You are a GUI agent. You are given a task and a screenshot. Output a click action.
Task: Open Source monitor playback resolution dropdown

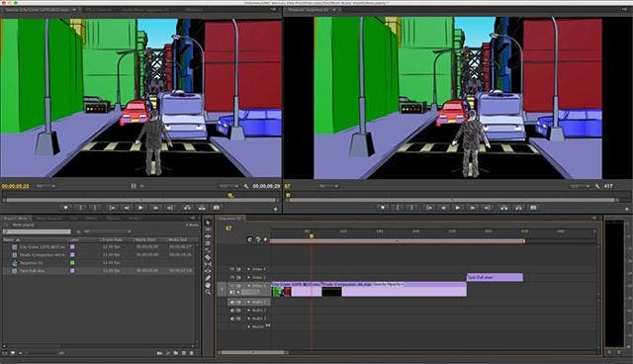click(x=228, y=186)
